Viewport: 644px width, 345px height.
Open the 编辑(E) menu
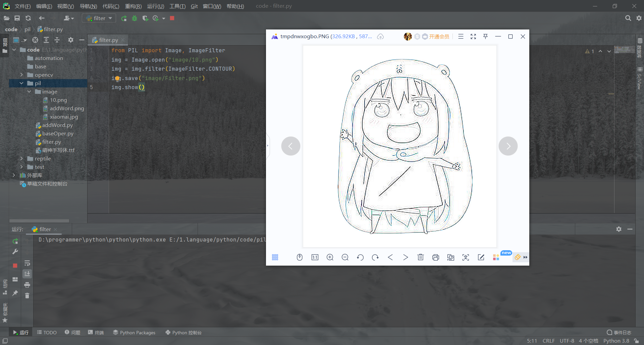point(44,6)
